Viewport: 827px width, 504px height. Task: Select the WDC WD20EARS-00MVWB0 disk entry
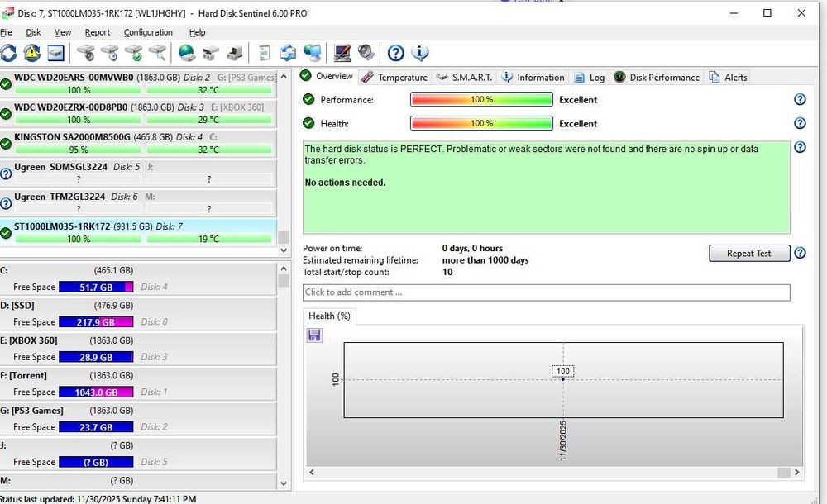pos(138,83)
